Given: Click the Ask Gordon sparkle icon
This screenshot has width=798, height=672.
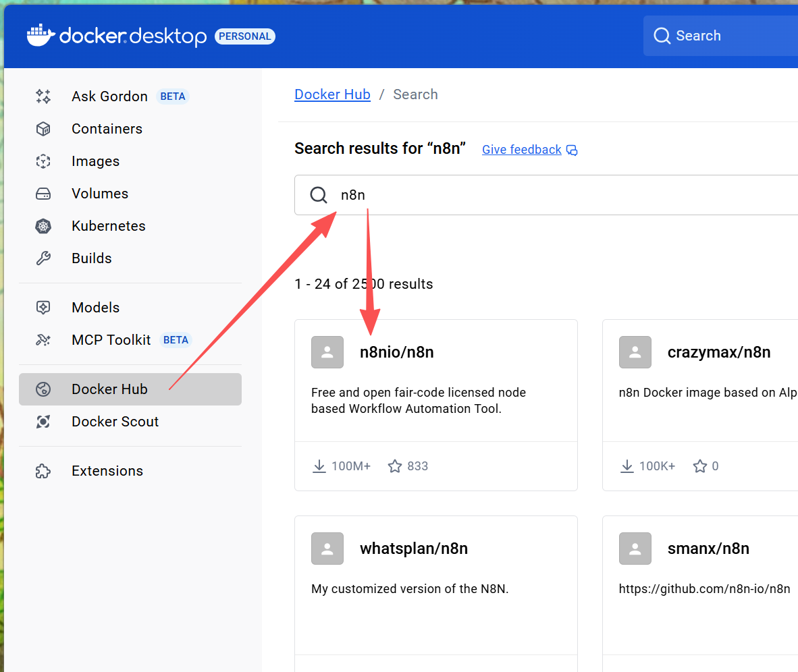Looking at the screenshot, I should pos(43,96).
